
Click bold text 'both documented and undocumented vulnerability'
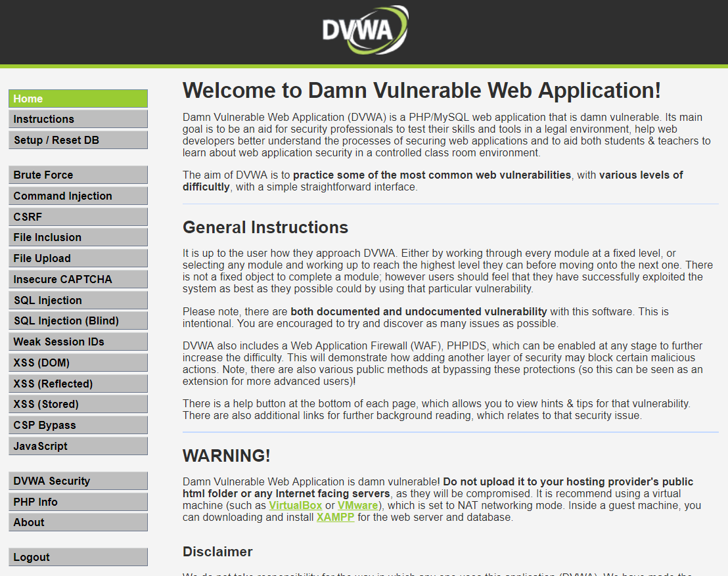tap(419, 311)
